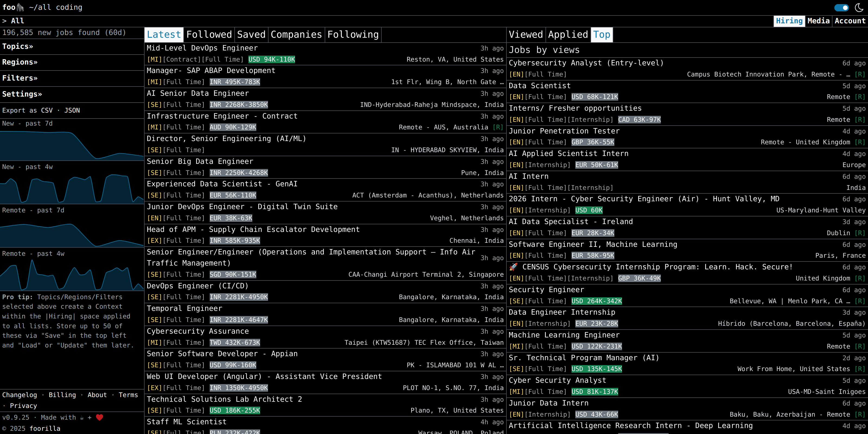Open Mid-Level DevOps Engineer job listing
This screenshot has height=434, width=868.
(x=202, y=48)
